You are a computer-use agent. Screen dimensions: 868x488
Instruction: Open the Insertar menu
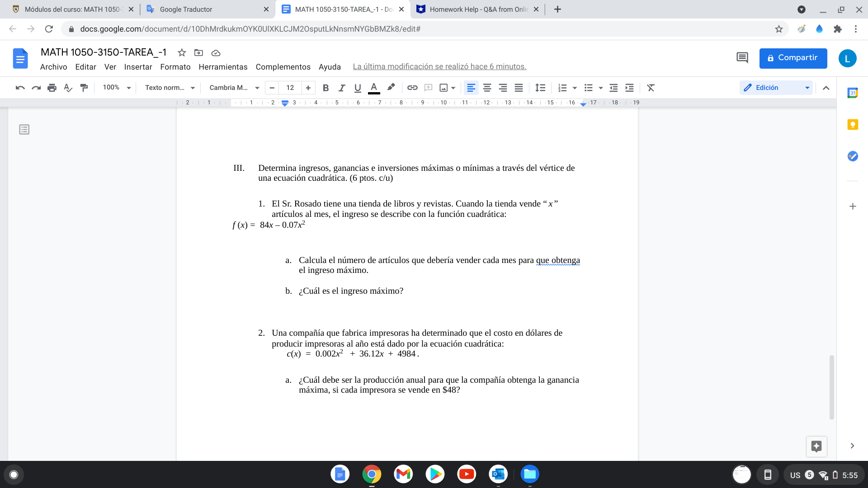(138, 67)
